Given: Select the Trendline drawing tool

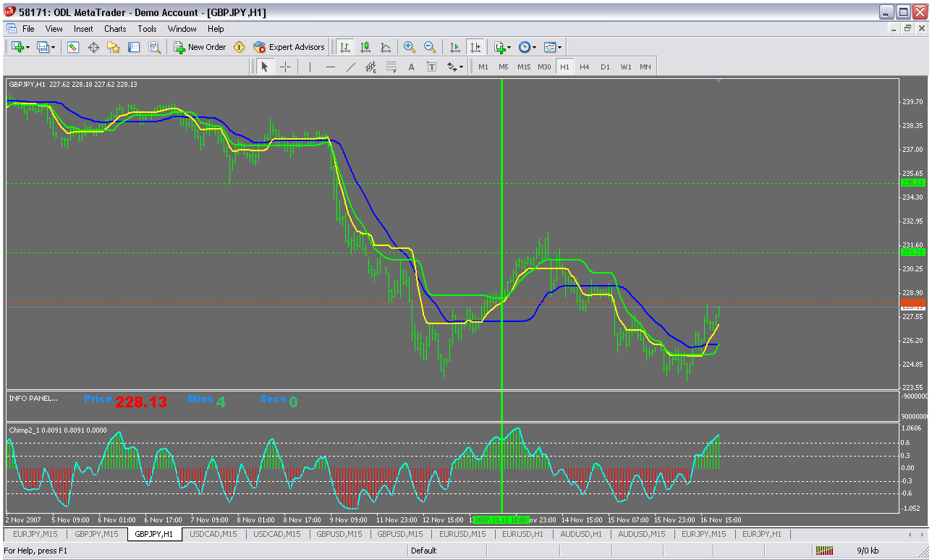Looking at the screenshot, I should [x=351, y=67].
